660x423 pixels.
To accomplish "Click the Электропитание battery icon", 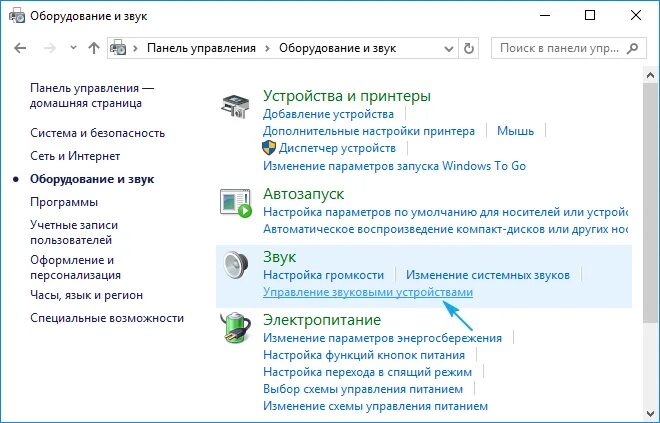I will tap(235, 328).
